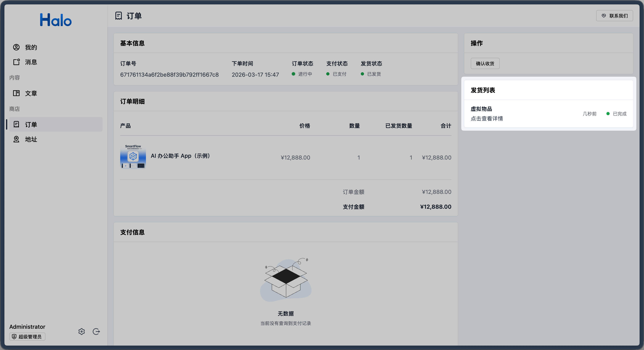The image size is (644, 350).
Task: Click the Administrator username
Action: tap(27, 327)
